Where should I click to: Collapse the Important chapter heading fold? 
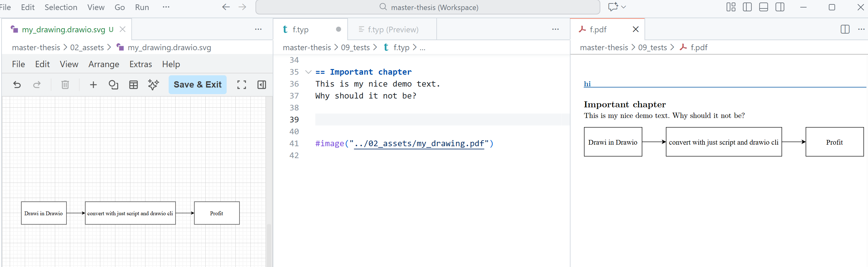pyautogui.click(x=308, y=72)
